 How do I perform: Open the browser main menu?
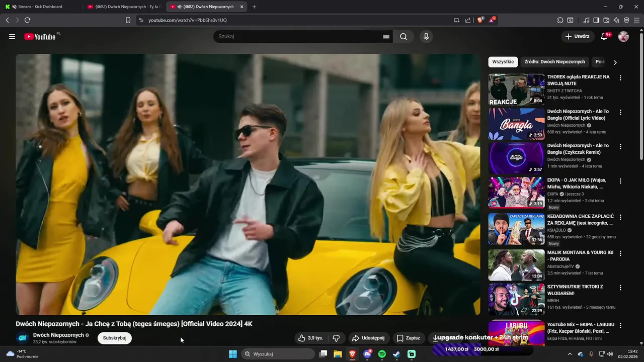637,20
